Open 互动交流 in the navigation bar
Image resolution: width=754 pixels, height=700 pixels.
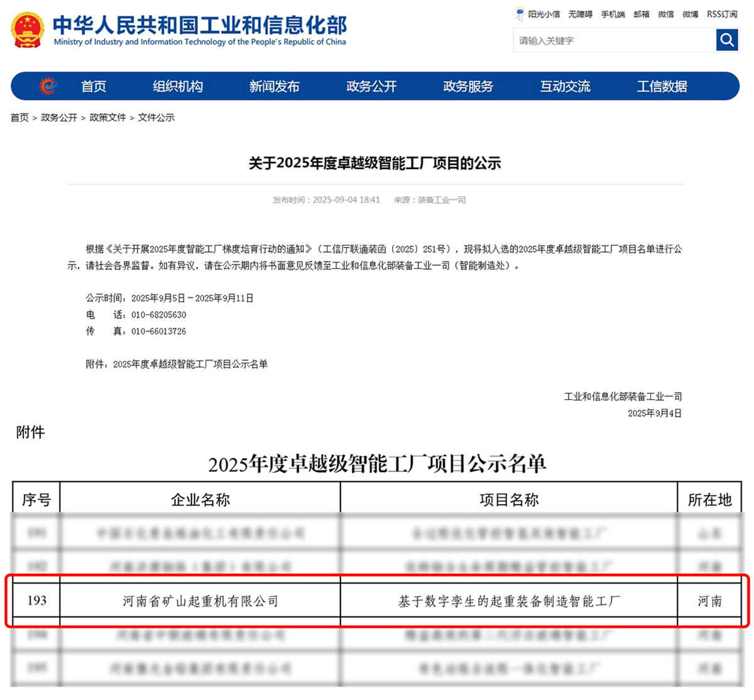565,87
